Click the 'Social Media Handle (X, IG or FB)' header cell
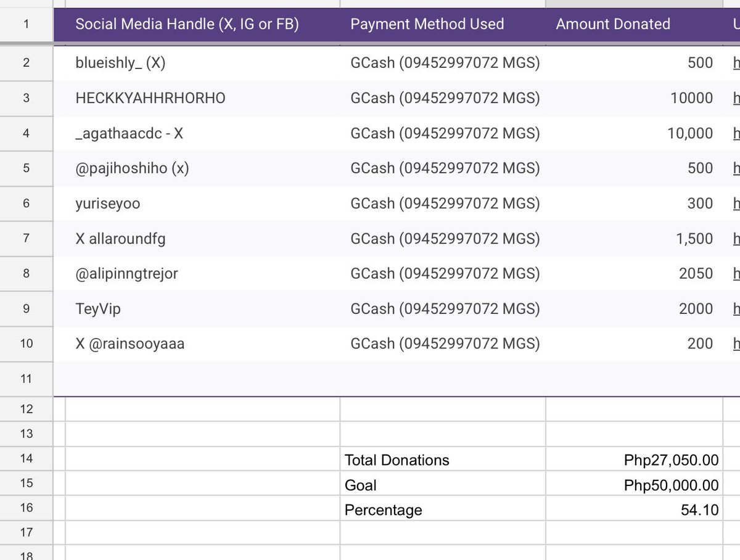Image resolution: width=740 pixels, height=560 pixels. click(202, 25)
